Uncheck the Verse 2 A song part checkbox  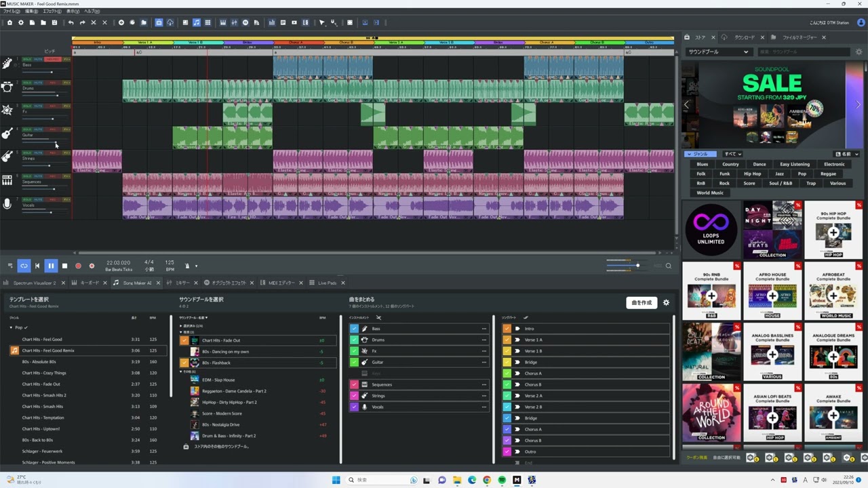(x=507, y=396)
